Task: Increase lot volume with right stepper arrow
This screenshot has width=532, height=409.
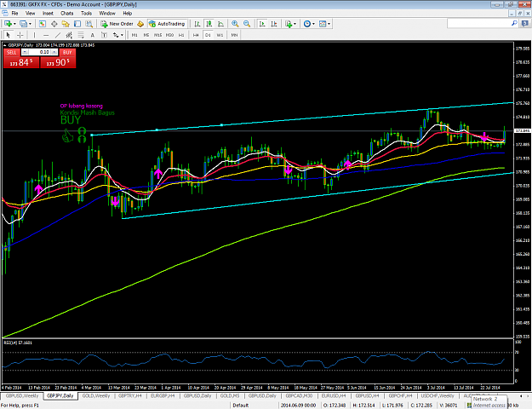Action: pos(54,52)
